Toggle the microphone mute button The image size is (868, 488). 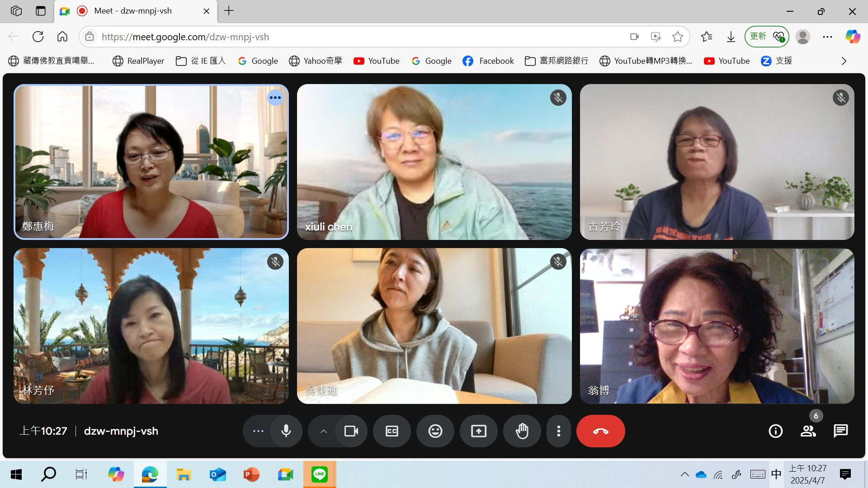pyautogui.click(x=286, y=431)
